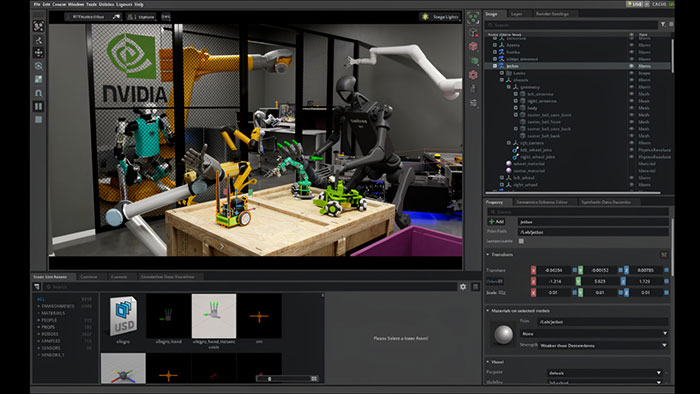Open the File menu

click(x=37, y=4)
